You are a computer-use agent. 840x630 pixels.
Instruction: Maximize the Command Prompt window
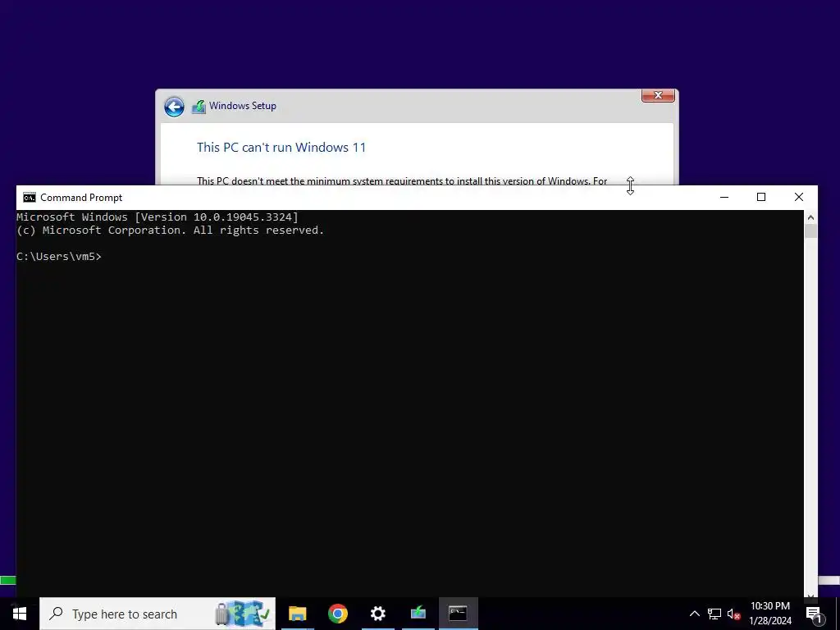[x=761, y=197]
